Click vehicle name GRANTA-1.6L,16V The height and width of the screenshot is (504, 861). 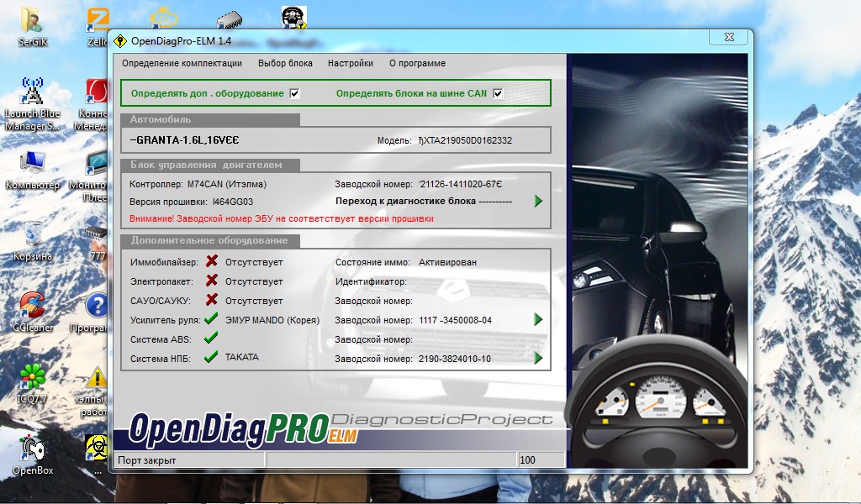(x=184, y=139)
